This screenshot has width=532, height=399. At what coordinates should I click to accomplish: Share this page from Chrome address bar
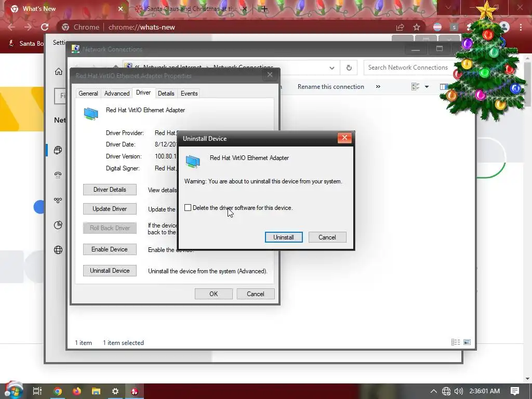(x=400, y=27)
